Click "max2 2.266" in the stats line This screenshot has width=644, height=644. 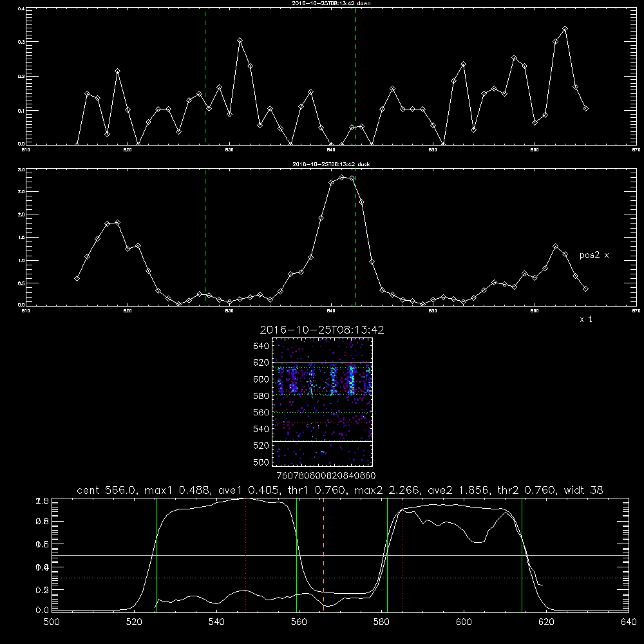(x=388, y=490)
